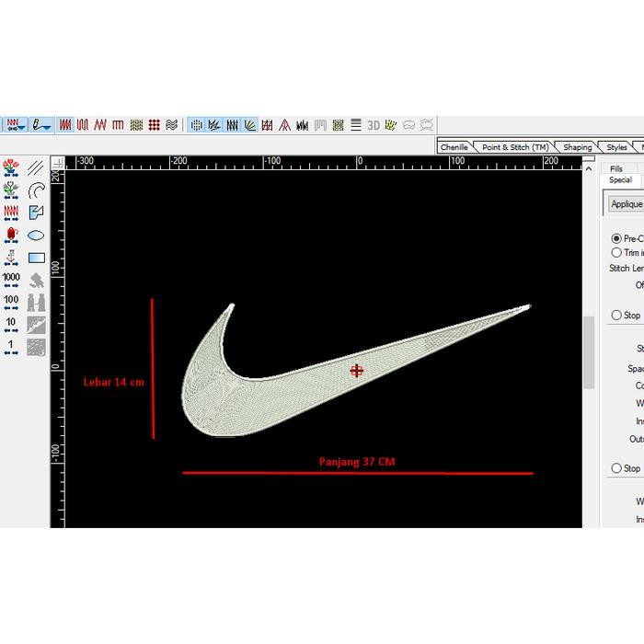Select the E-stitch comb icon
Screen dimensions: 644x644
tap(118, 125)
